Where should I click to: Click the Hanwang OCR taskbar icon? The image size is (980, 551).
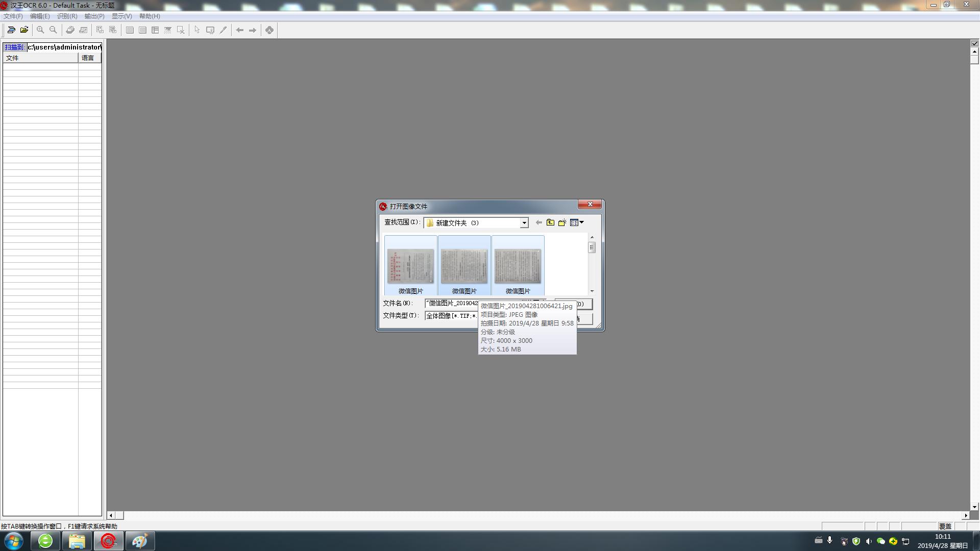pyautogui.click(x=108, y=541)
